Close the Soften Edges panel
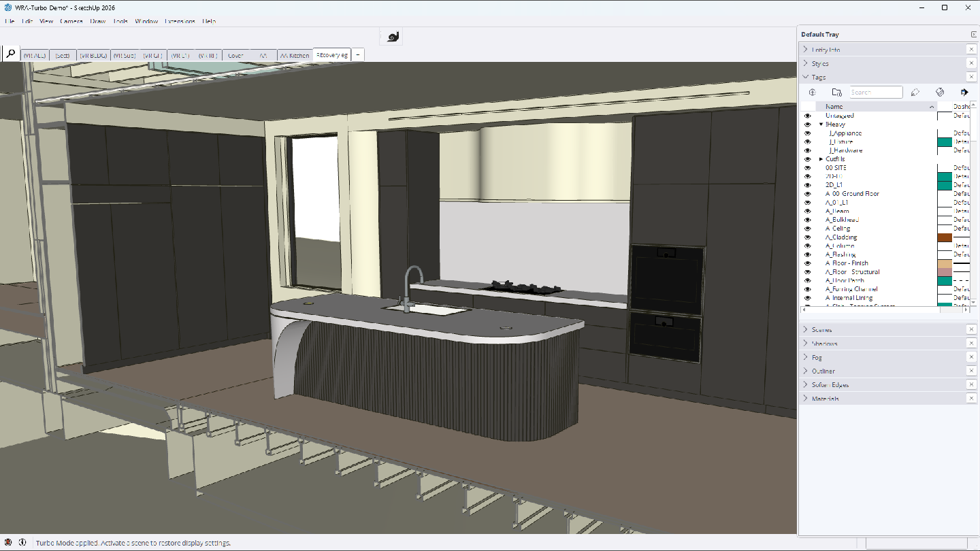The image size is (980, 551). [x=971, y=384]
